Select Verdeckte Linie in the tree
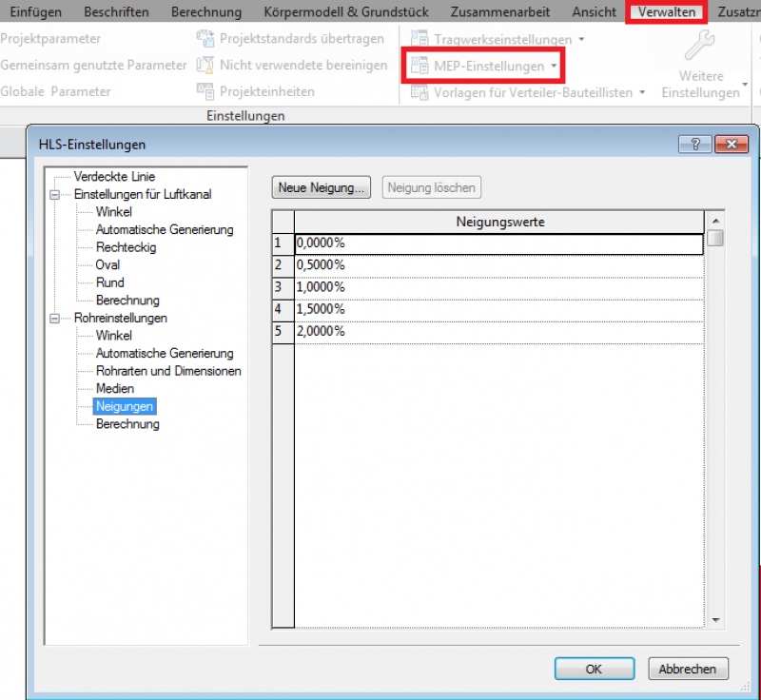Screen dimensions: 761x700 click(114, 177)
